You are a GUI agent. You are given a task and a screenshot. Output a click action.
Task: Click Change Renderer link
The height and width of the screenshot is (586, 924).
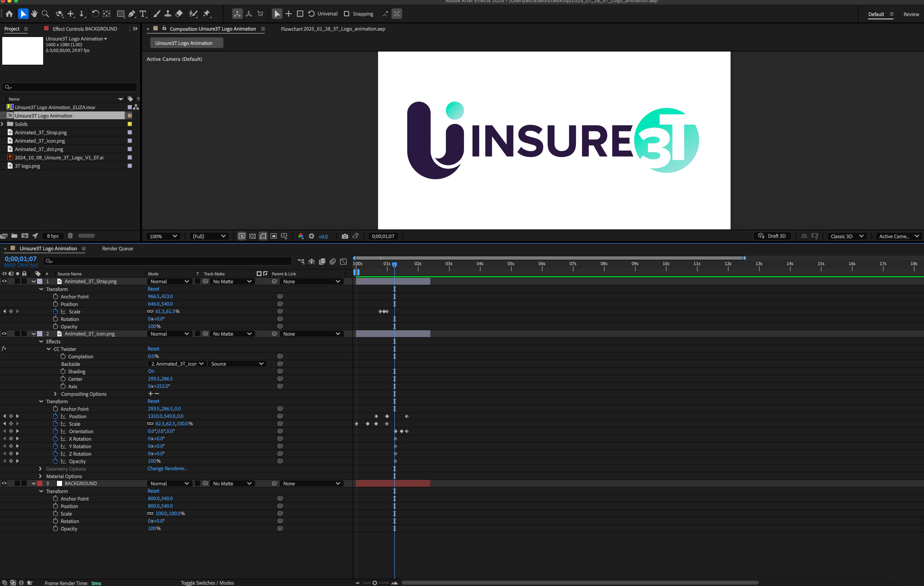click(x=167, y=469)
